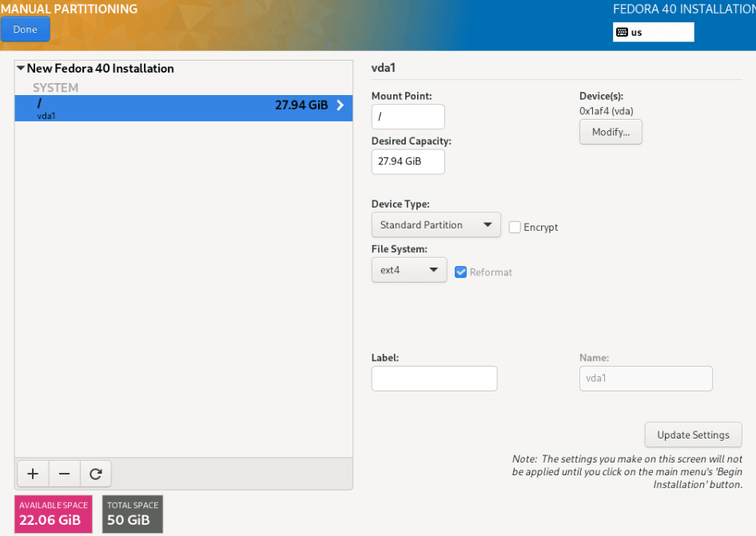Click the Name field showing vda1
The width and height of the screenshot is (756, 536).
[x=646, y=379]
